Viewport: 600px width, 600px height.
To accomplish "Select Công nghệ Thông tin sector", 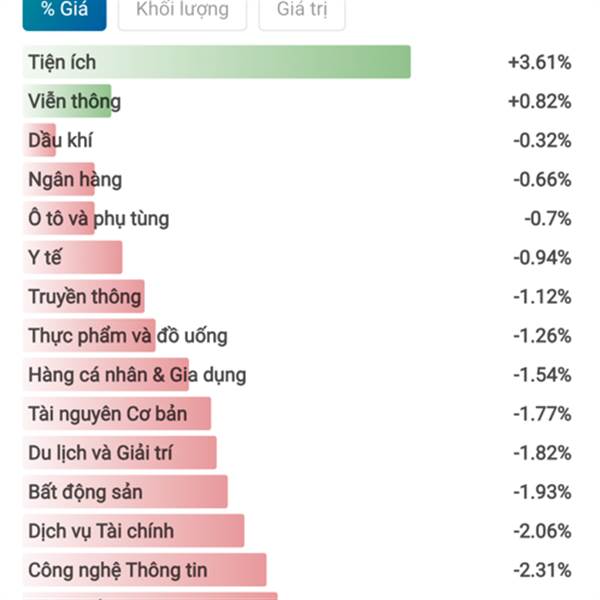I will [x=118, y=570].
